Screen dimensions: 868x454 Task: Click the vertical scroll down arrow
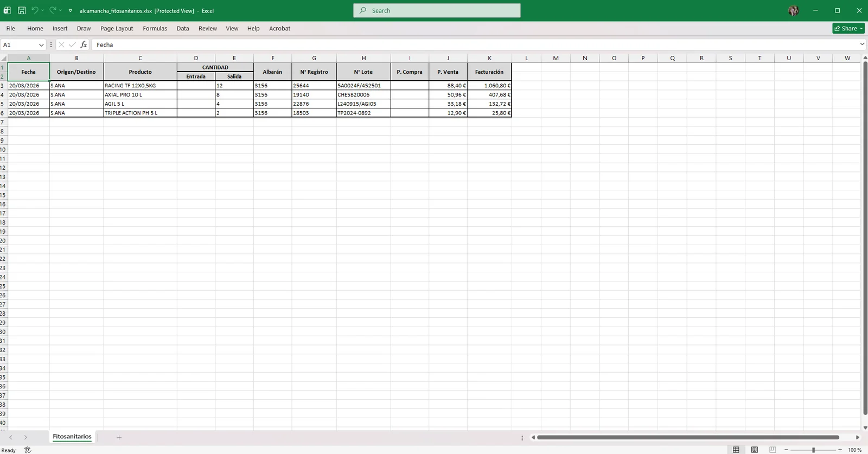865,428
